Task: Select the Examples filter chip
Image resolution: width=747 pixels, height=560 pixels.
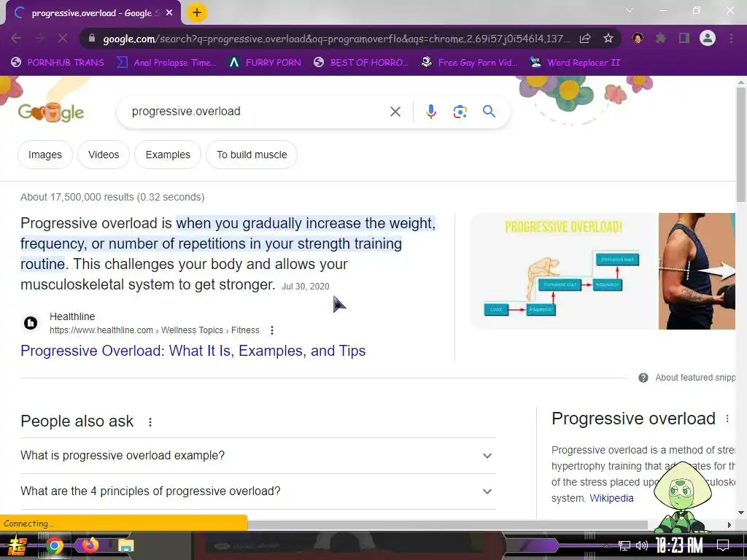Action: coord(168,155)
